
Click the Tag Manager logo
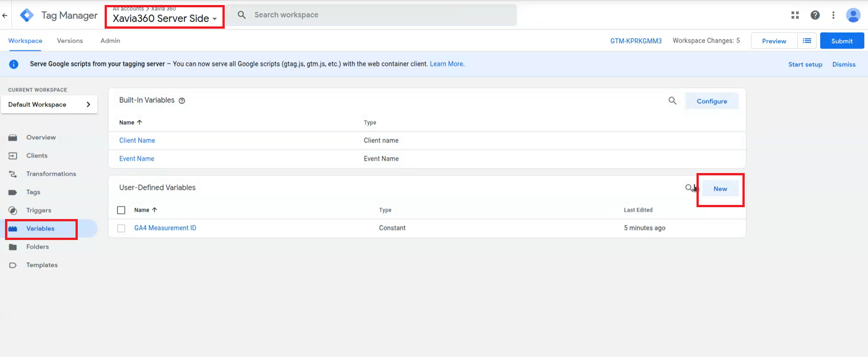pyautogui.click(x=27, y=15)
